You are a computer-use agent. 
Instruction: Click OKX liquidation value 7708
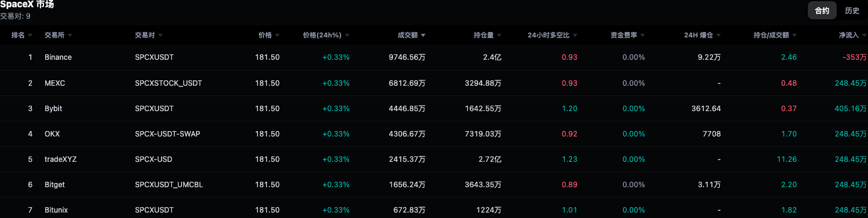711,133
